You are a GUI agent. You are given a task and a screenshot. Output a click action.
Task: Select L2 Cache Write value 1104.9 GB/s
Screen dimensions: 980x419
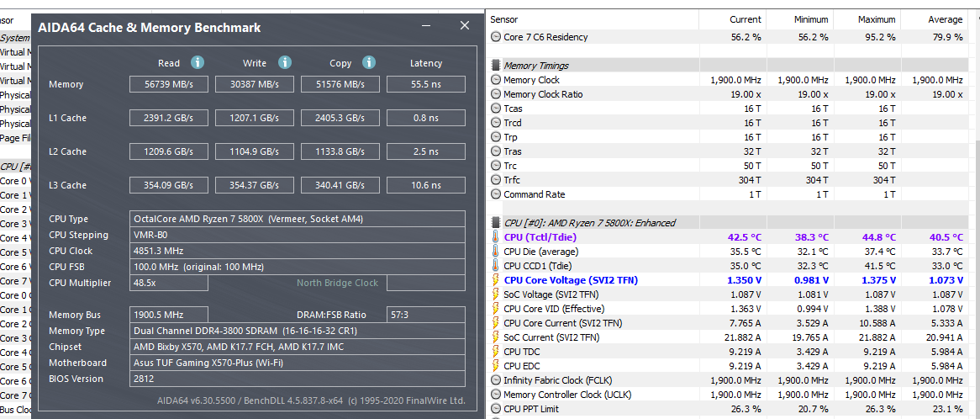point(255,152)
